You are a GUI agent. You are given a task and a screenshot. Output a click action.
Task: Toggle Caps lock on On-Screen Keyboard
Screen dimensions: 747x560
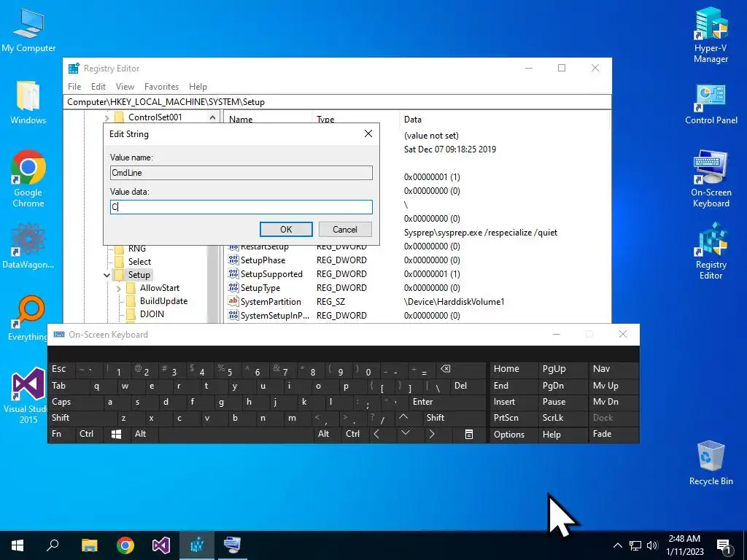tap(75, 402)
